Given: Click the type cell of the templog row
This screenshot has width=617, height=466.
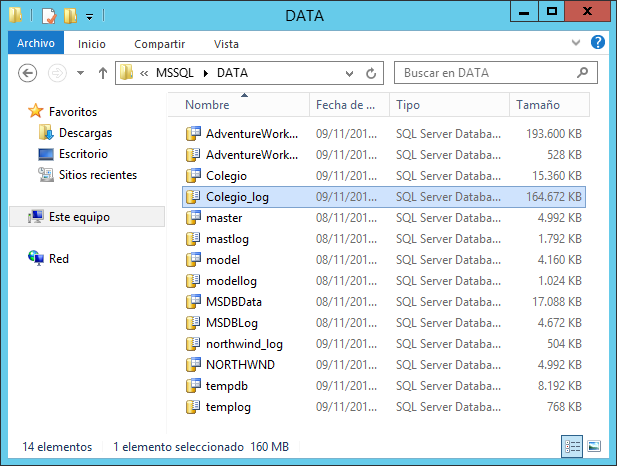Looking at the screenshot, I should [448, 407].
